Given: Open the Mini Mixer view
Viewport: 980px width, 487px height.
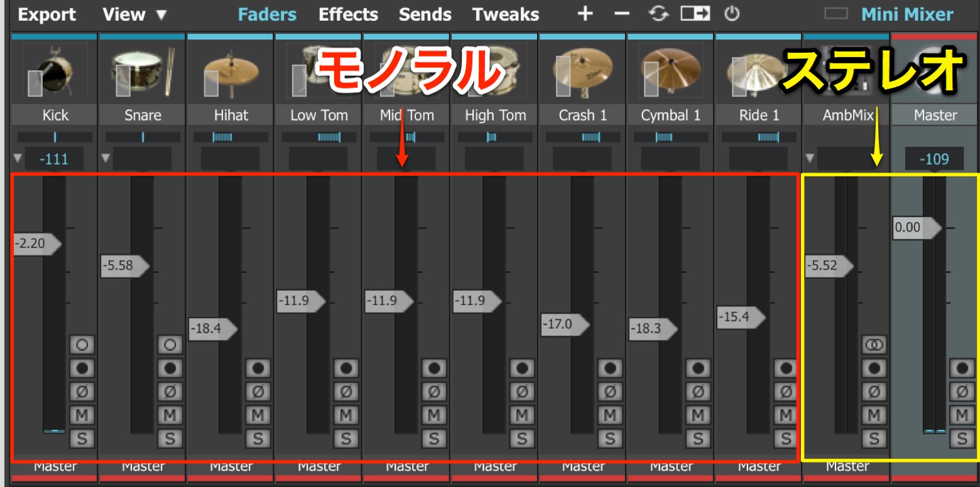Looking at the screenshot, I should (907, 14).
